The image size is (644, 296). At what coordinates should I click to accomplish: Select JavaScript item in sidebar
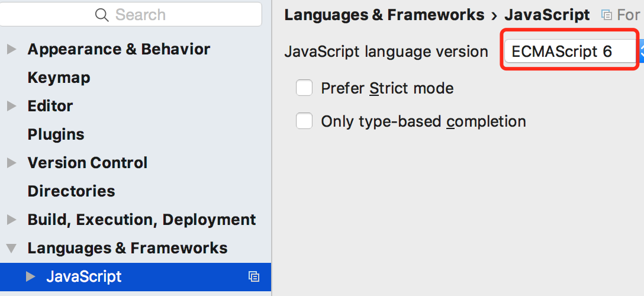pyautogui.click(x=84, y=276)
